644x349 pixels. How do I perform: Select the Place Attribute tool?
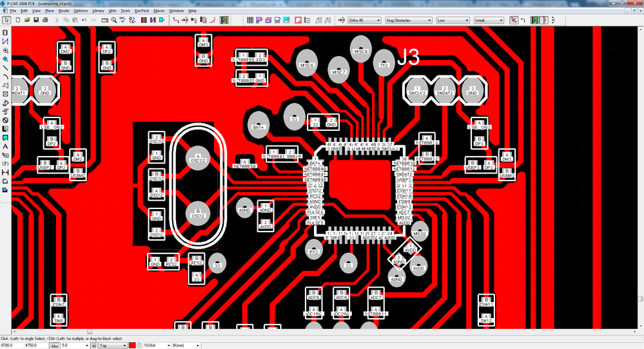[x=5, y=155]
